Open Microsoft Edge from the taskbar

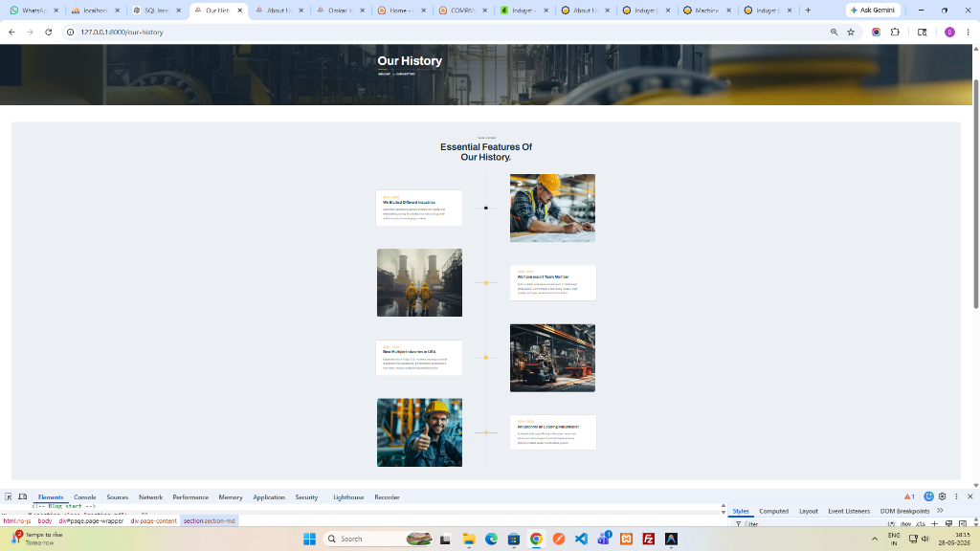click(491, 539)
